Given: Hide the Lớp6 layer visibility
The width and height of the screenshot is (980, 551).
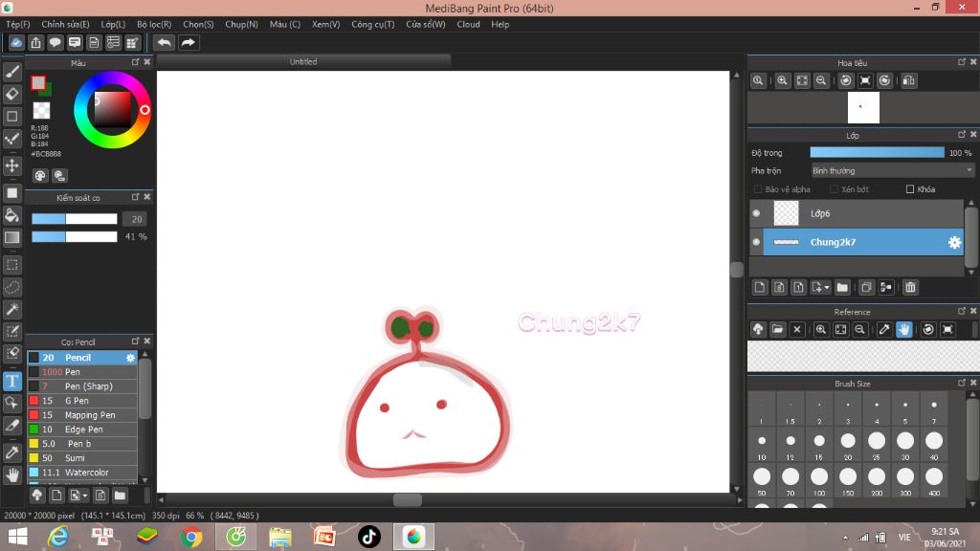Looking at the screenshot, I should [756, 213].
